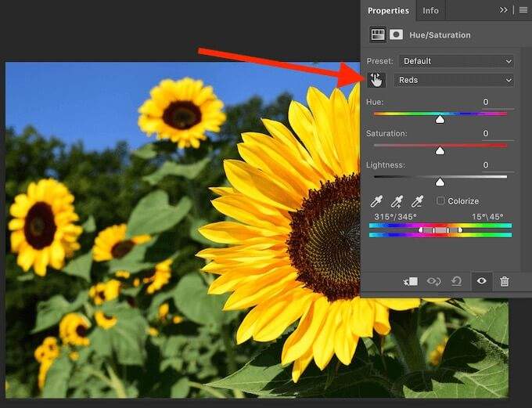The height and width of the screenshot is (408, 532).
Task: Click the 15°\45° range readout
Action: 487,217
